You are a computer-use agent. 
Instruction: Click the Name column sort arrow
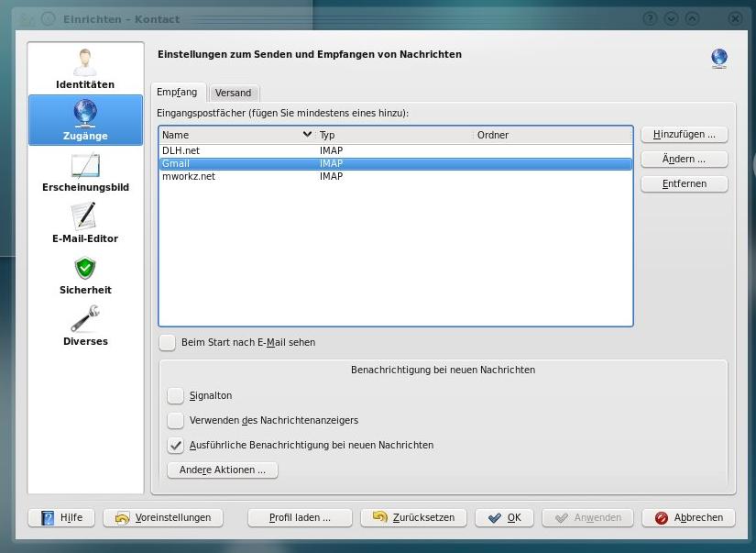tap(307, 135)
